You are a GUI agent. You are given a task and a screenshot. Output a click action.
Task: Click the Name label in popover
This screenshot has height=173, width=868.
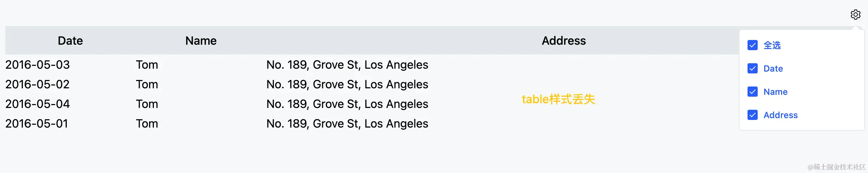click(x=775, y=92)
